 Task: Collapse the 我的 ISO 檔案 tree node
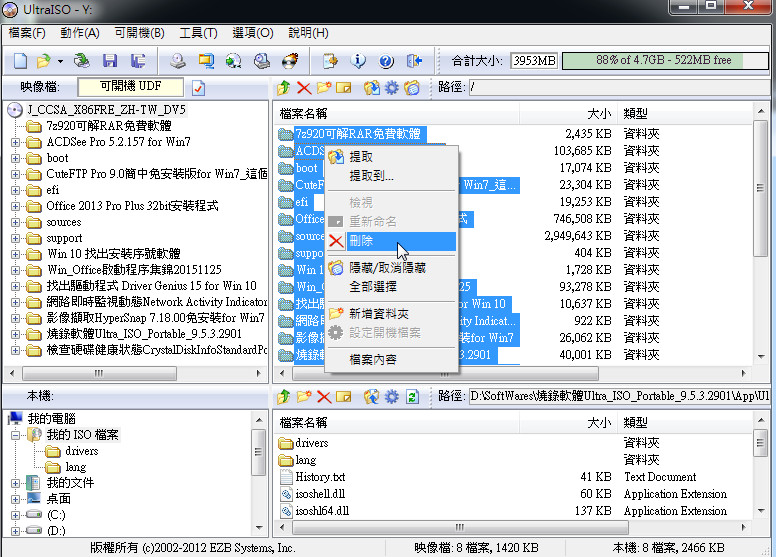pos(15,436)
